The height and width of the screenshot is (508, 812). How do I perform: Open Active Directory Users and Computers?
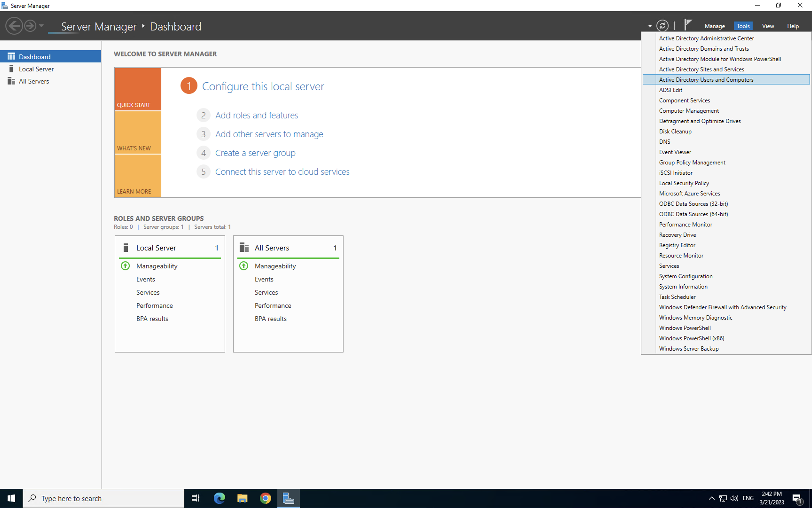tap(726, 80)
